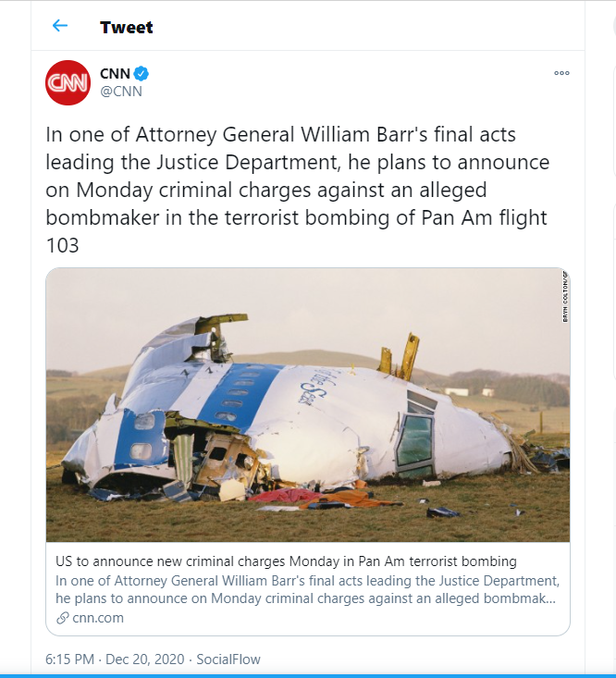Click the Tweet header title
Image resolution: width=616 pixels, height=678 pixels.
click(126, 27)
